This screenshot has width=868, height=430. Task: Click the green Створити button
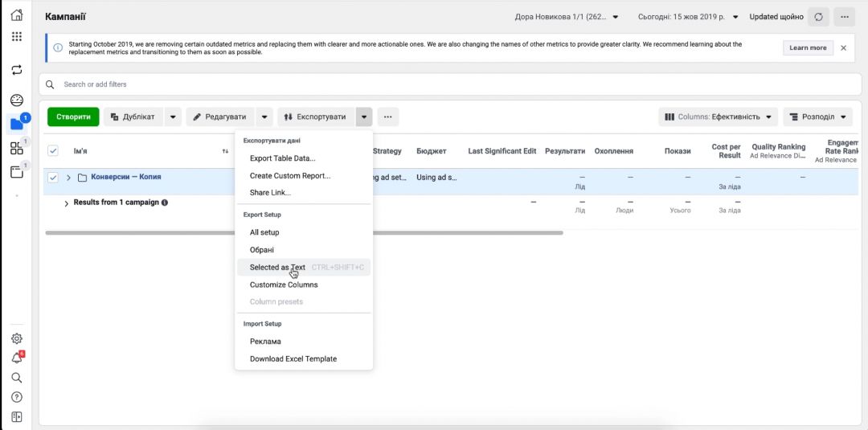tap(73, 117)
